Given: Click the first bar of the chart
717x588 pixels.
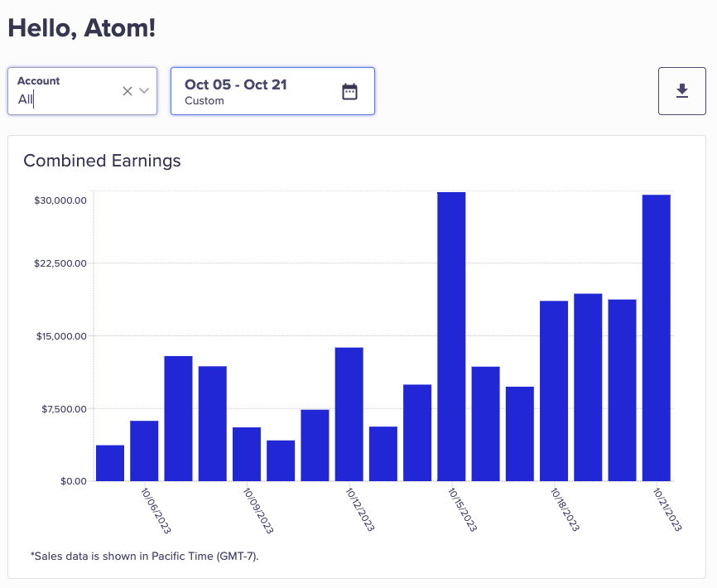Looking at the screenshot, I should click(110, 463).
